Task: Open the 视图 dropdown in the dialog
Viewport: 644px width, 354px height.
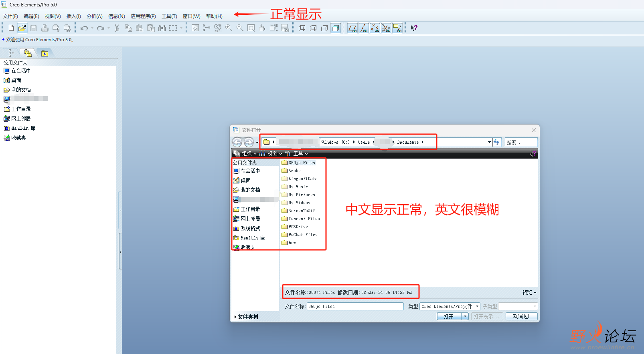Action: point(271,153)
